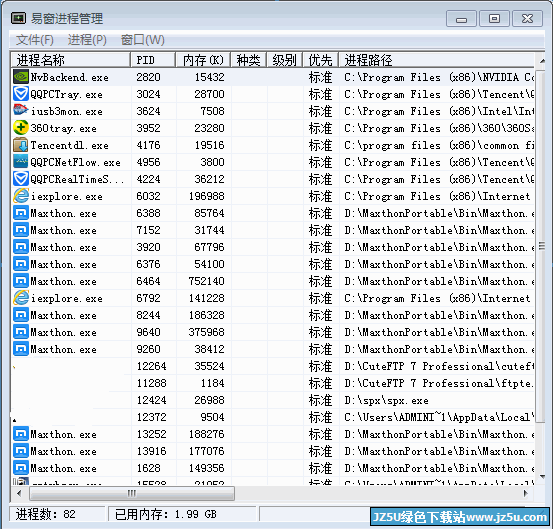Click the 360tray.exe green plus icon
This screenshot has width=553, height=529.
click(x=21, y=128)
